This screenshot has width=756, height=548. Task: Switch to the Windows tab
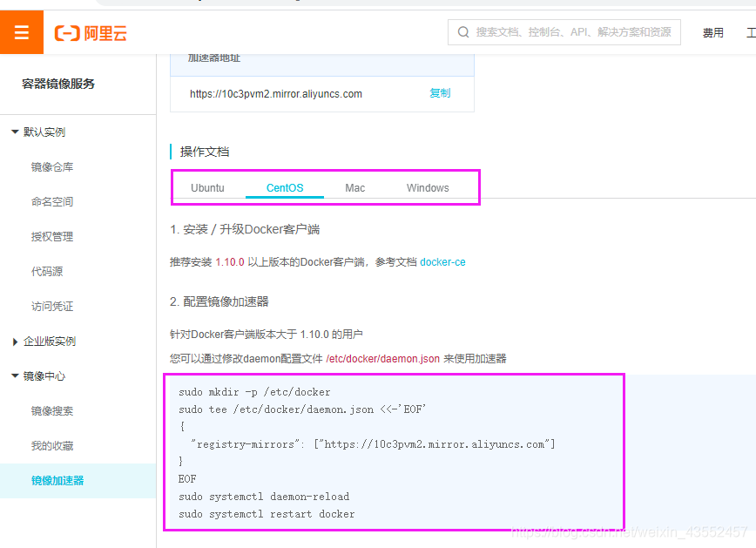(428, 187)
